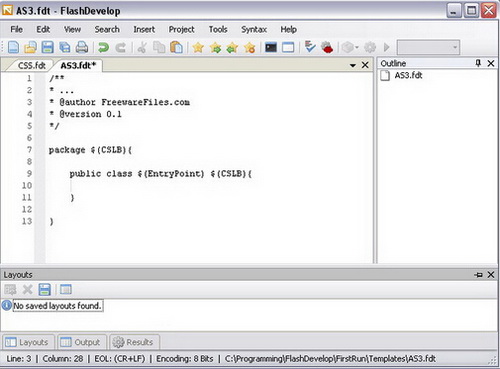
Task: Open the Project menu
Action: [181, 29]
